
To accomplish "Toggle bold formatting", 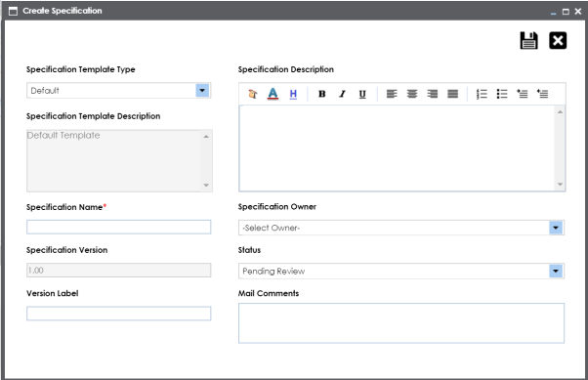I will click(x=321, y=94).
